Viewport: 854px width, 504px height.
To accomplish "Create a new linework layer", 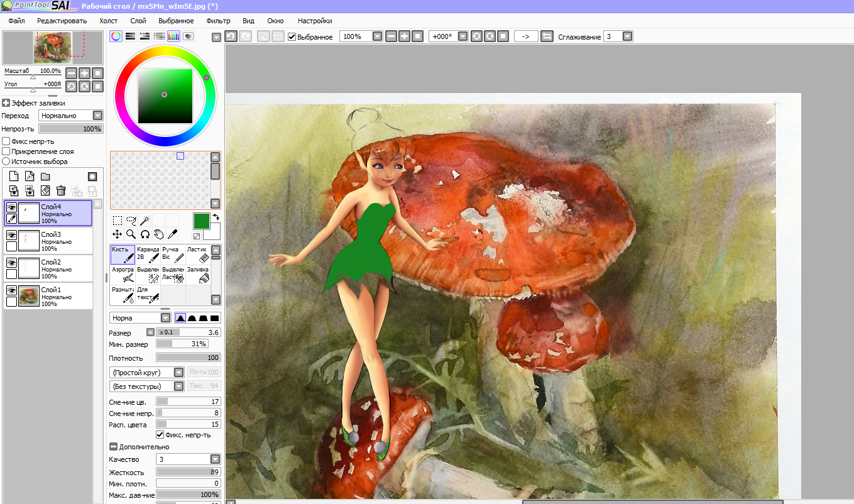I will click(30, 177).
